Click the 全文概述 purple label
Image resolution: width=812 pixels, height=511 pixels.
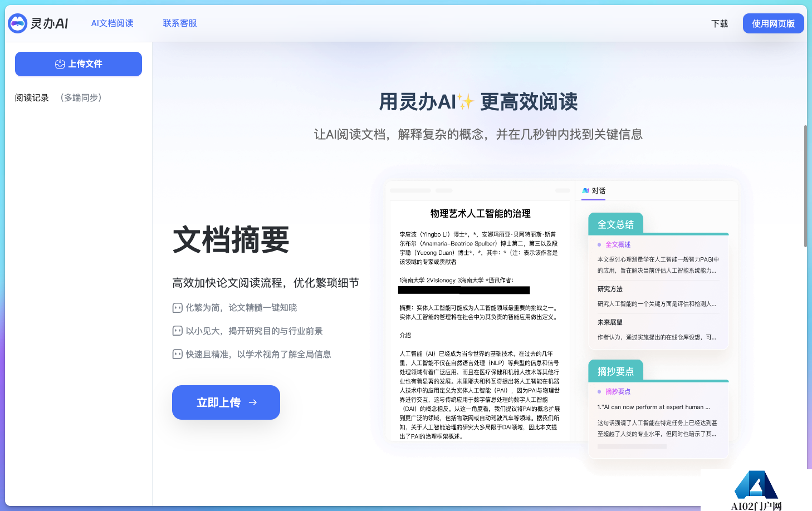click(618, 244)
